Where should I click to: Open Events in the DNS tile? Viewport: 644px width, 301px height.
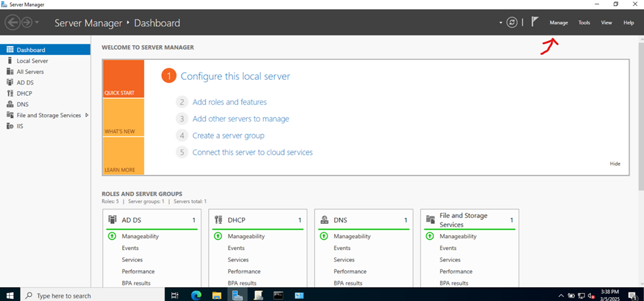point(342,248)
